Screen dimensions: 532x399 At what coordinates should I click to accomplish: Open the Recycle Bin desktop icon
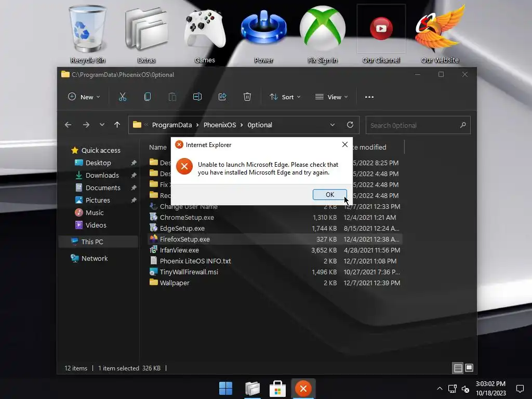(x=87, y=34)
